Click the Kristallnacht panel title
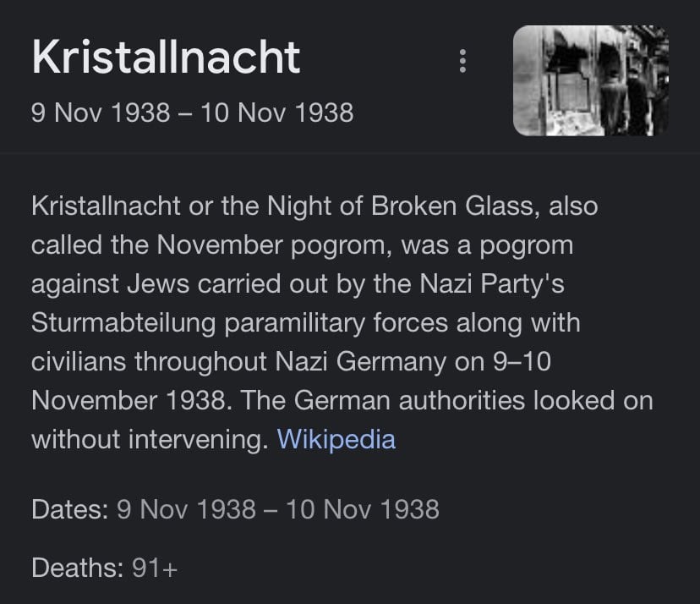Viewport: 700px width, 604px height. (166, 58)
